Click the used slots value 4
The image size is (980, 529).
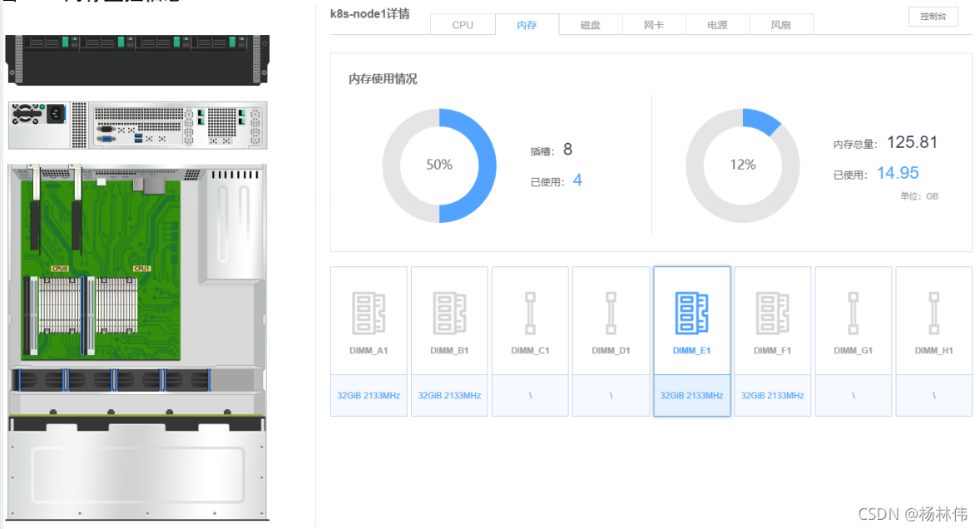(x=577, y=180)
